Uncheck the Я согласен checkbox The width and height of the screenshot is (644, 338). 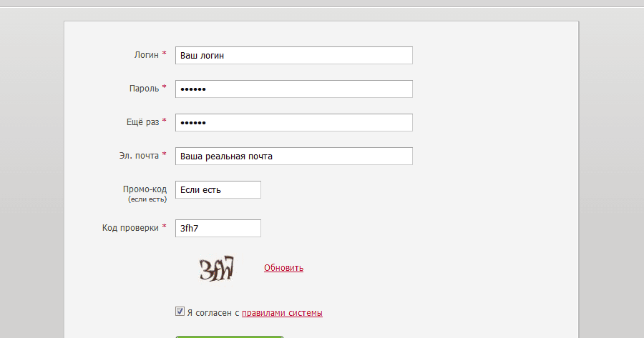coord(180,312)
